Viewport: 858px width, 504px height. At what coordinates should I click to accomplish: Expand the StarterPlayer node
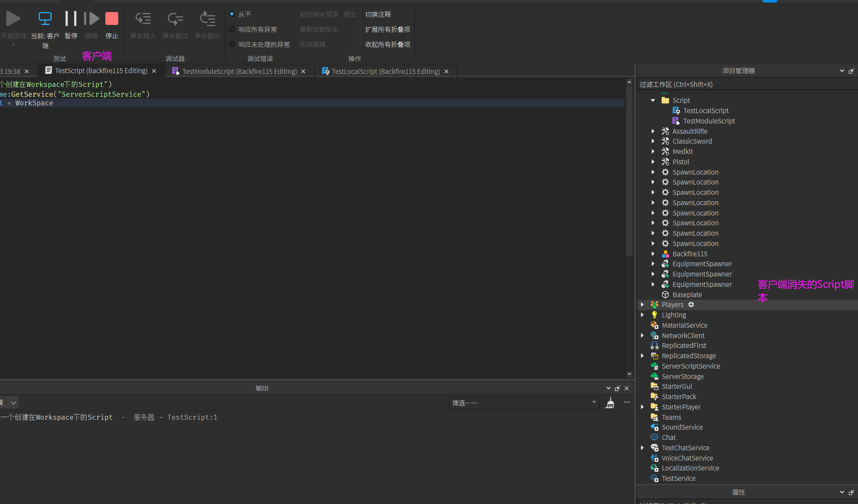[x=643, y=407]
